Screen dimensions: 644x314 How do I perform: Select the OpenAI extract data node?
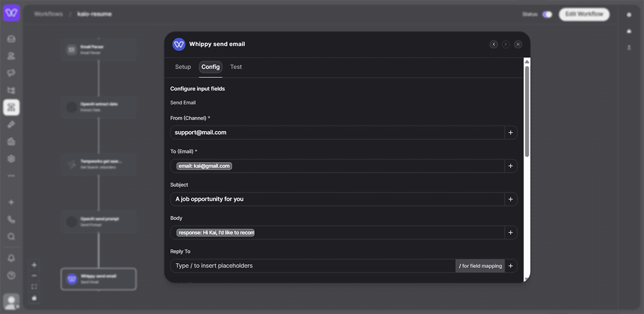[x=98, y=107]
